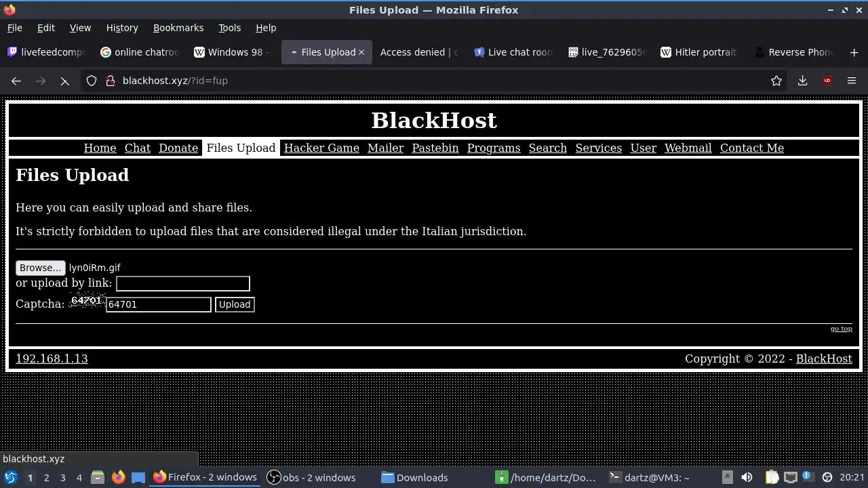Image resolution: width=868 pixels, height=488 pixels.
Task: Switch to the Windows 98 tab
Action: [x=233, y=52]
